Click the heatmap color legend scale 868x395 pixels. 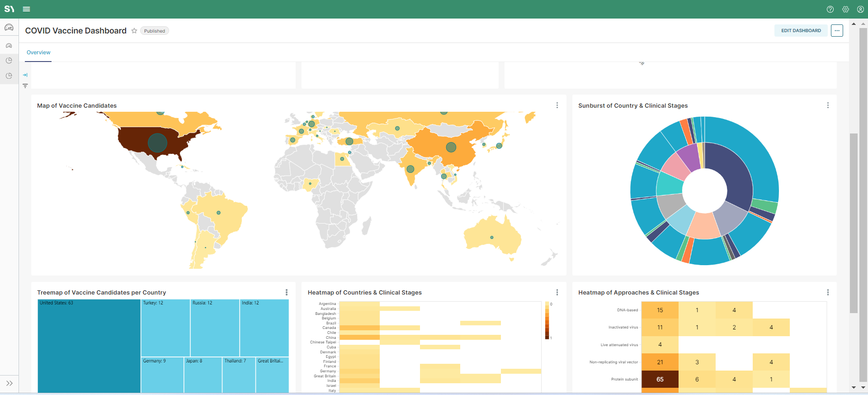click(x=547, y=320)
